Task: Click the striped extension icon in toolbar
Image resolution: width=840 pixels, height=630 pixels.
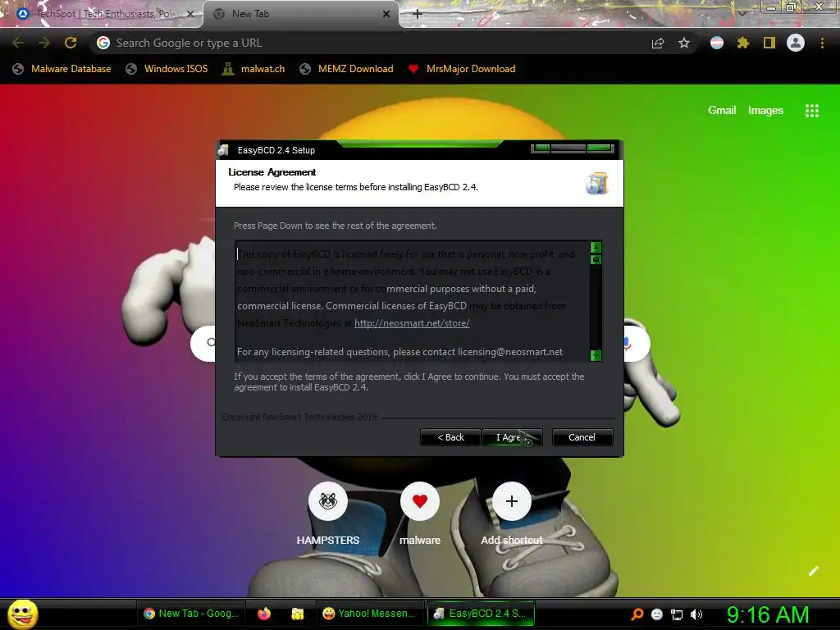Action: 717,43
